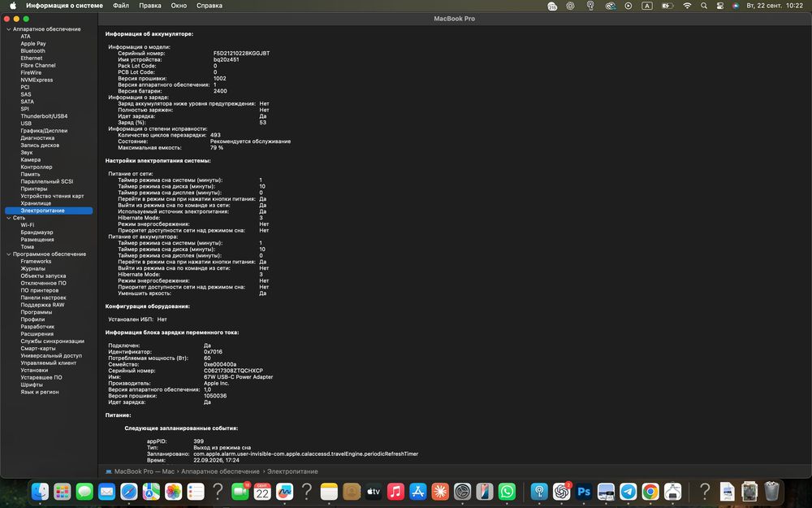Open Contacts in the Dock
The height and width of the screenshot is (508, 812).
pos(352,492)
